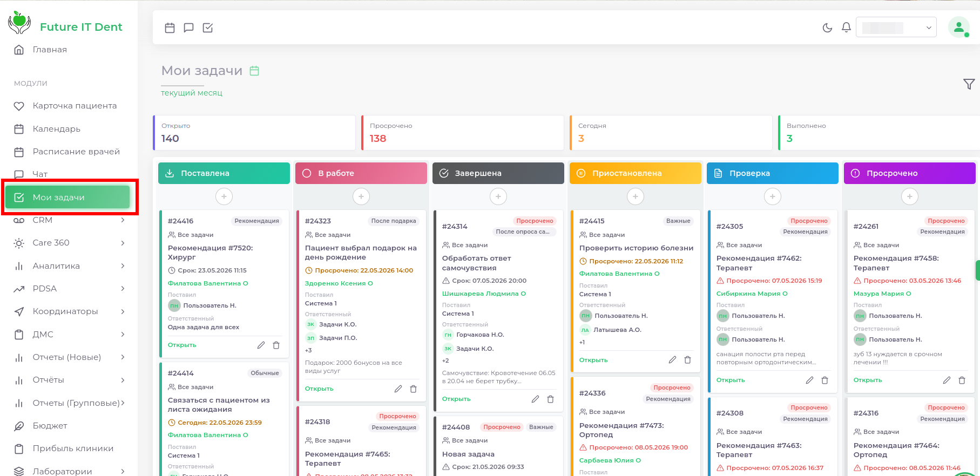Screen dimensions: 980x476
Task: Edit task #24314 with pencil icon
Action: coord(535,399)
